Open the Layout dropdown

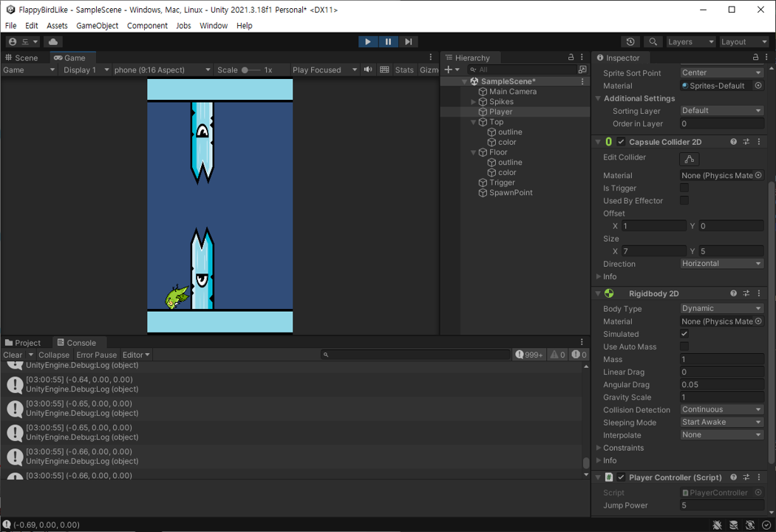point(743,42)
